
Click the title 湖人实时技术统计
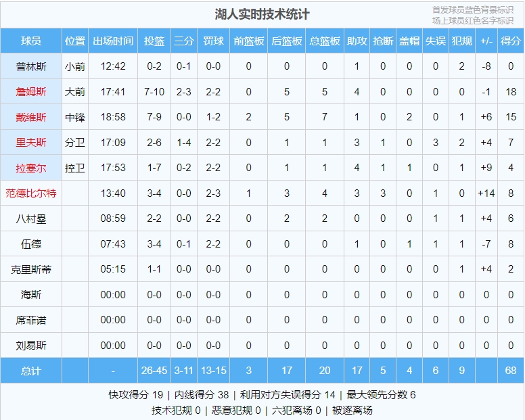pyautogui.click(x=262, y=14)
